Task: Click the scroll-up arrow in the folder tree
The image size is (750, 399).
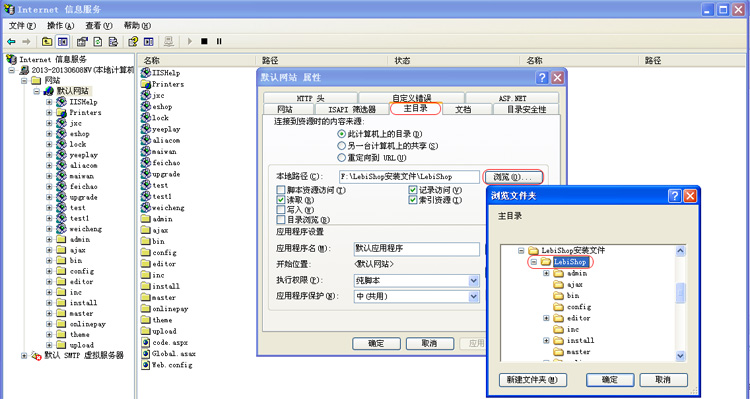Action: [x=680, y=251]
